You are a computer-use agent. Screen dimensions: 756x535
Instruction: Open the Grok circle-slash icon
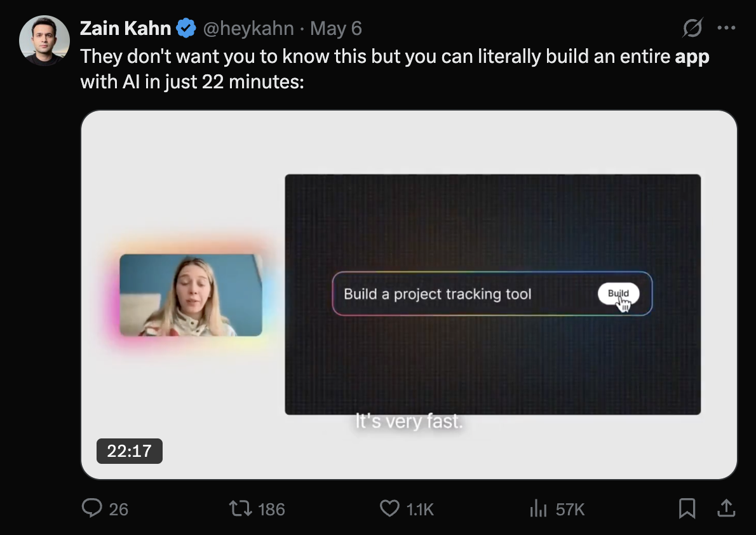[x=692, y=28]
